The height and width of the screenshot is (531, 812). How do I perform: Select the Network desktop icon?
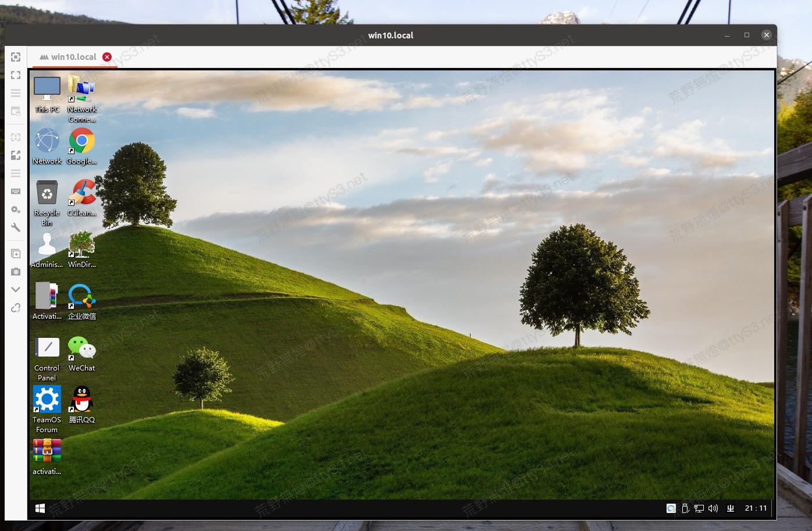click(47, 146)
